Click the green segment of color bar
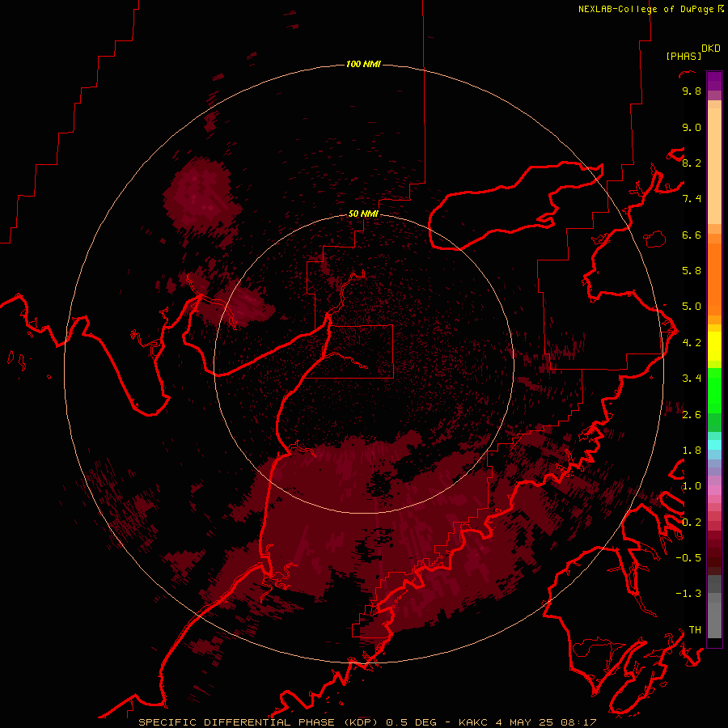 click(x=714, y=390)
